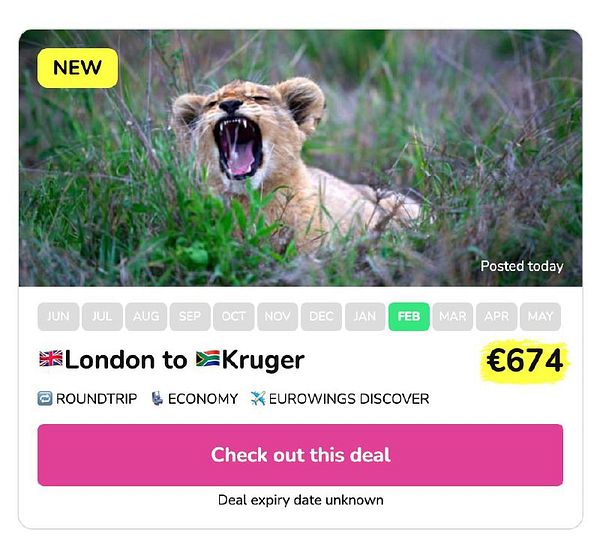Image resolution: width=600 pixels, height=554 pixels.
Task: Click the UK flag icon before London
Action: click(x=51, y=359)
